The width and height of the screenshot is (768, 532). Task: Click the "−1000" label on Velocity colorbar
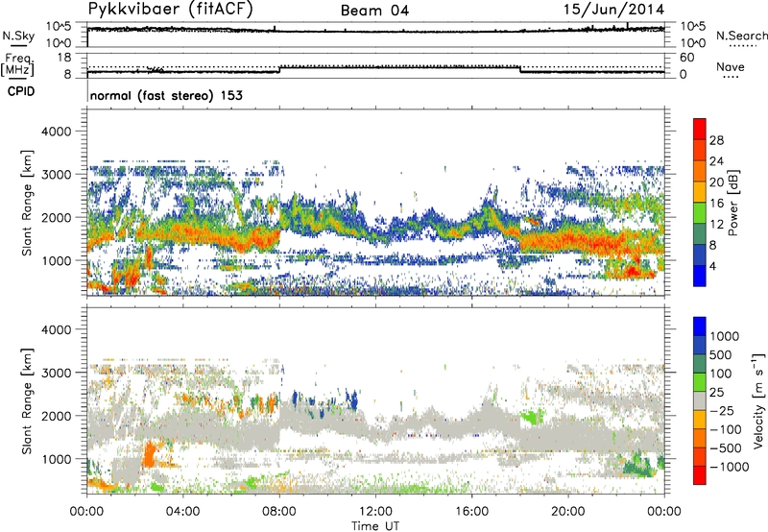[729, 467]
